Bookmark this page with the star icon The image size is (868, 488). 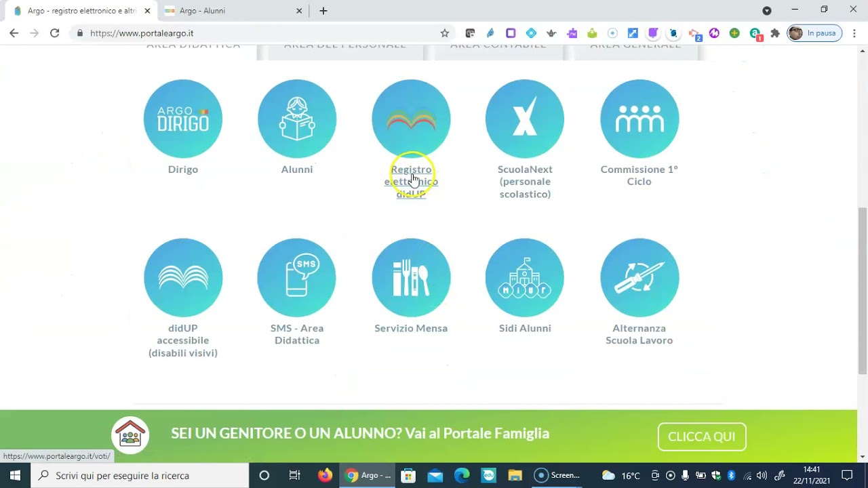[445, 33]
